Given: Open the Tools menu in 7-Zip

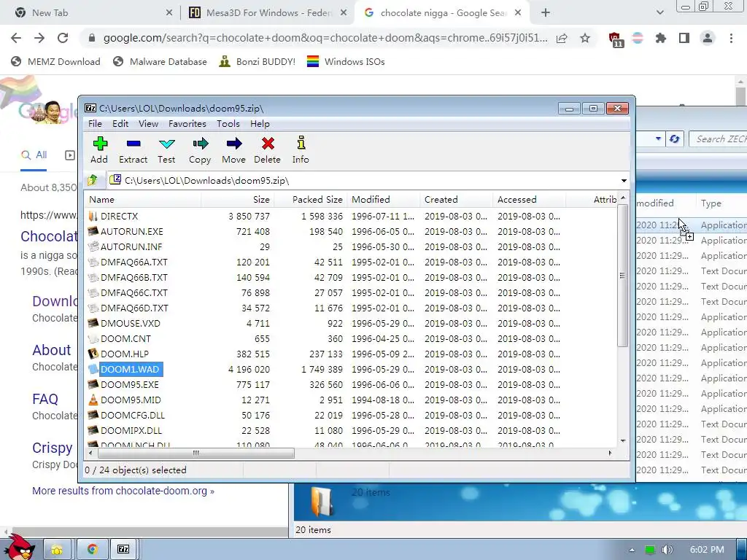Looking at the screenshot, I should point(228,124).
